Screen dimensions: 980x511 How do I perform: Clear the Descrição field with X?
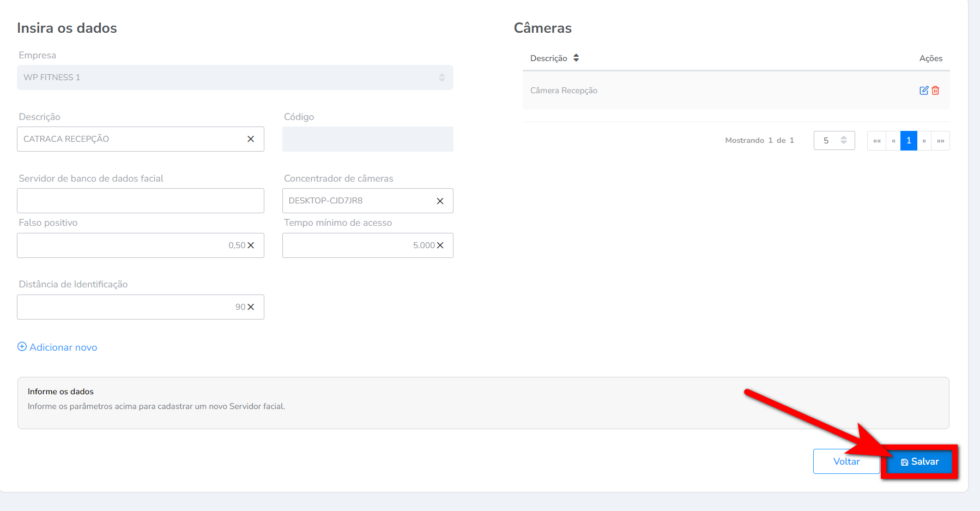251,139
